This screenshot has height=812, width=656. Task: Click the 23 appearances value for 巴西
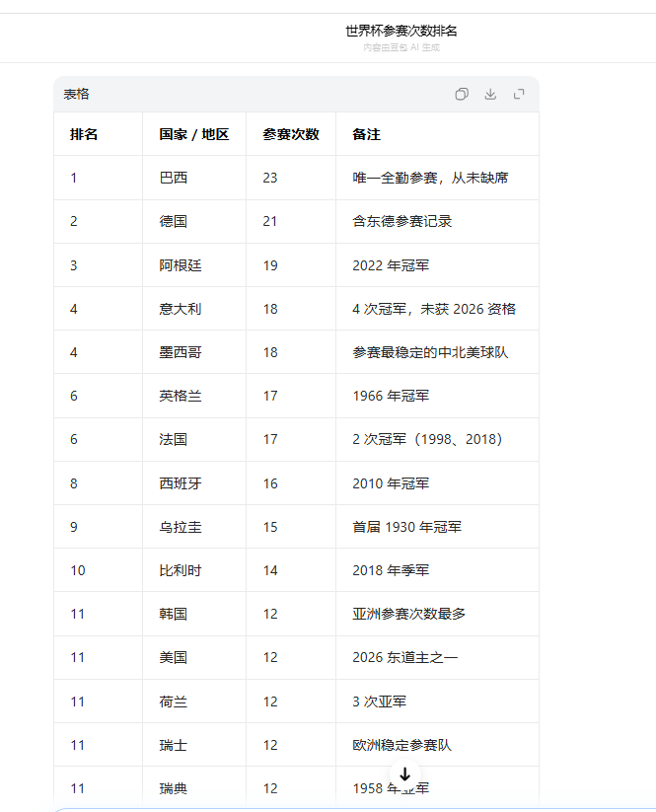[270, 178]
